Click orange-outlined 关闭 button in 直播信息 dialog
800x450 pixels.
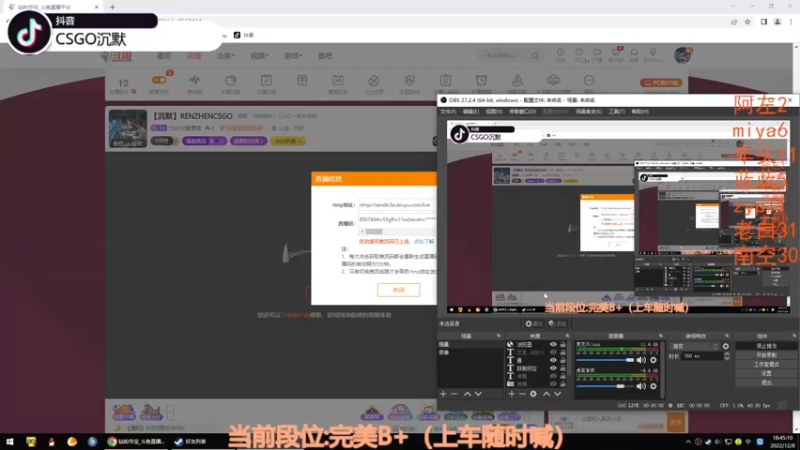pyautogui.click(x=398, y=290)
